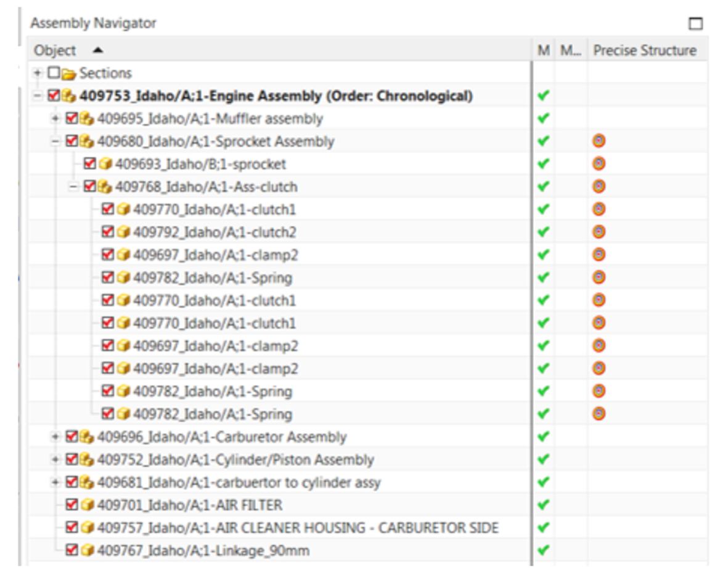Click the sort arrow beside Object header
The width and height of the screenshot is (728, 582).
(98, 50)
